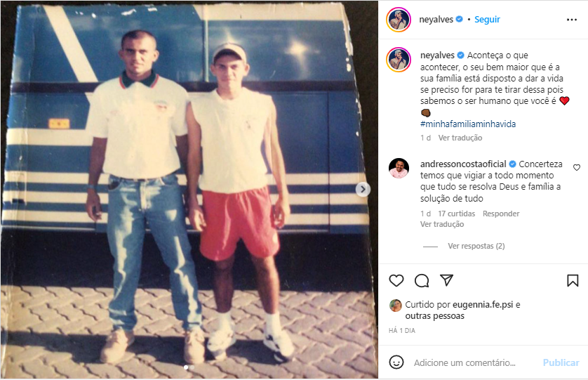Open the emoji picker smiley icon
Screen dimensions: 588x380
[x=396, y=362]
